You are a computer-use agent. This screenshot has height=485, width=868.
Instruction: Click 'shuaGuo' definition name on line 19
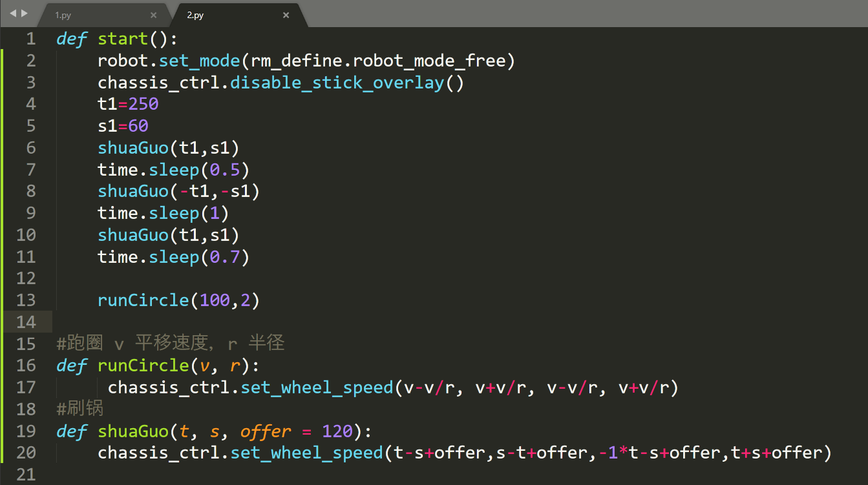133,431
